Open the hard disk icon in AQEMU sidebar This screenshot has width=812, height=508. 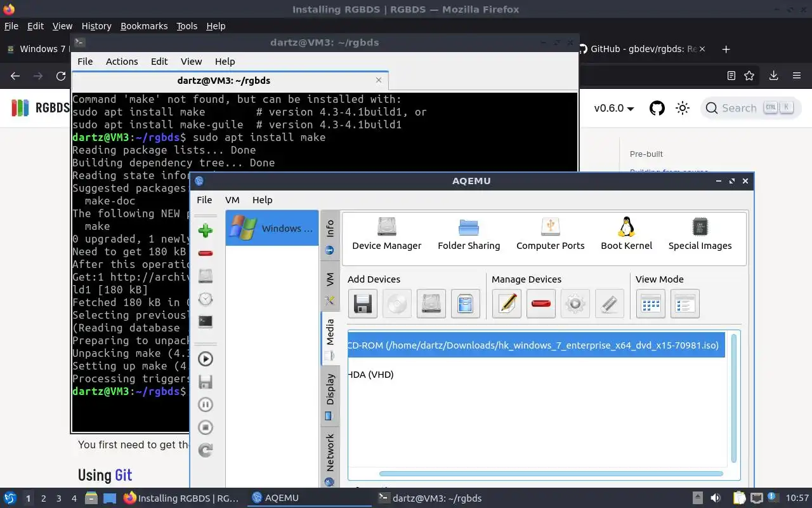tap(205, 276)
